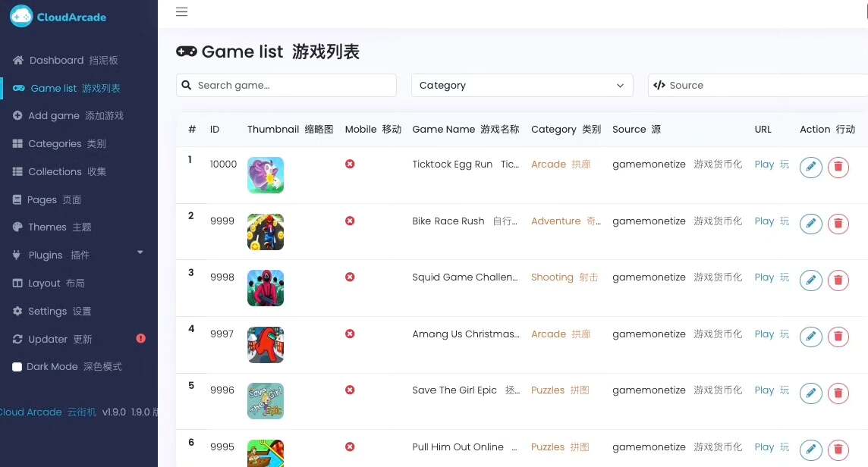
Task: Click mobile status icon for ID 9998
Action: click(x=350, y=277)
